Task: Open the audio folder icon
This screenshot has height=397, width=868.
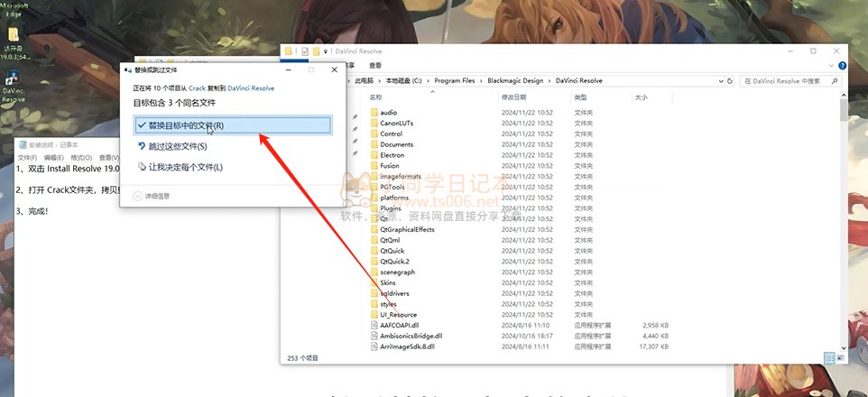Action: point(374,113)
